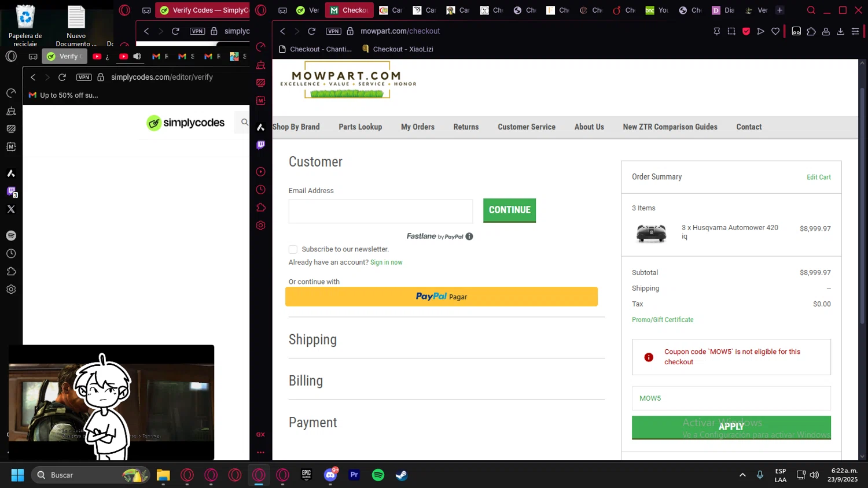This screenshot has width=868, height=488.
Task: Click the MOWPART.COM logo
Action: coord(348,81)
